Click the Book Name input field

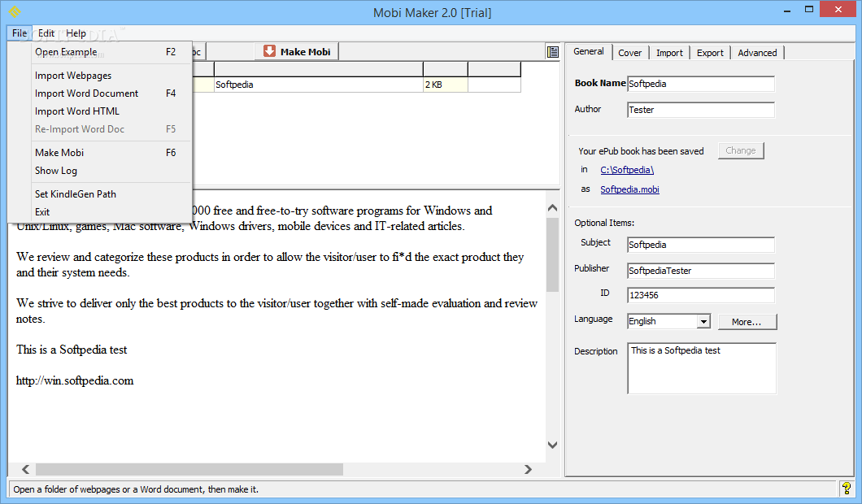701,84
